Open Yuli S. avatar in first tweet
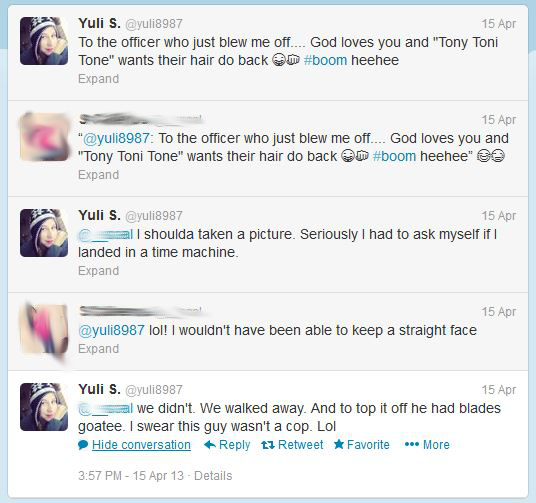 44,41
